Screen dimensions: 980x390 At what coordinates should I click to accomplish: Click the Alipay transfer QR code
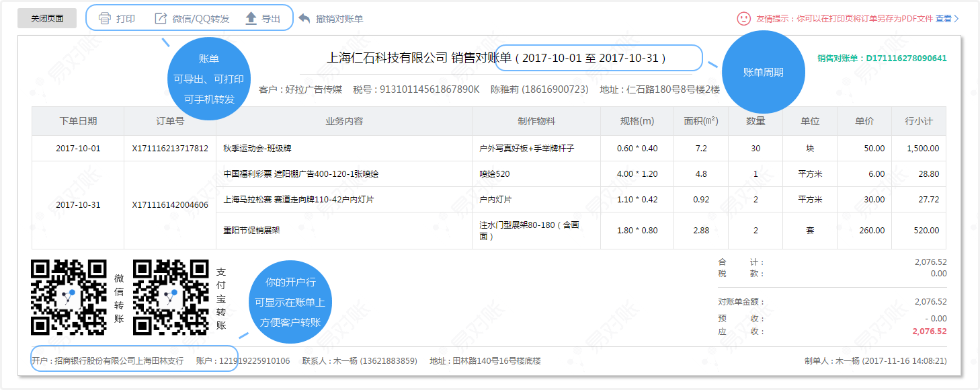(x=171, y=297)
